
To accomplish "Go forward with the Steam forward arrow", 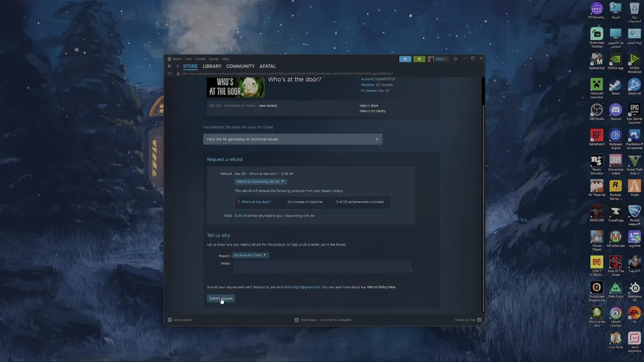I will 177,66.
